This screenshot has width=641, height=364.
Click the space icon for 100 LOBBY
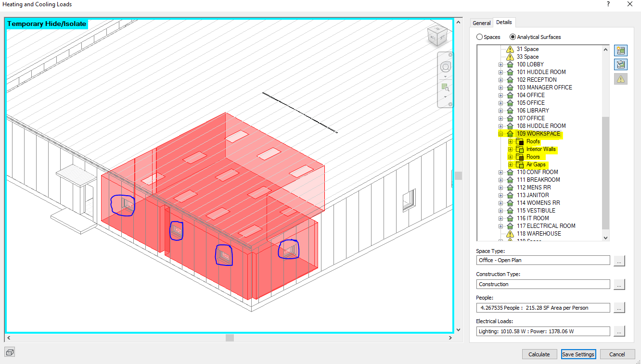click(x=510, y=64)
